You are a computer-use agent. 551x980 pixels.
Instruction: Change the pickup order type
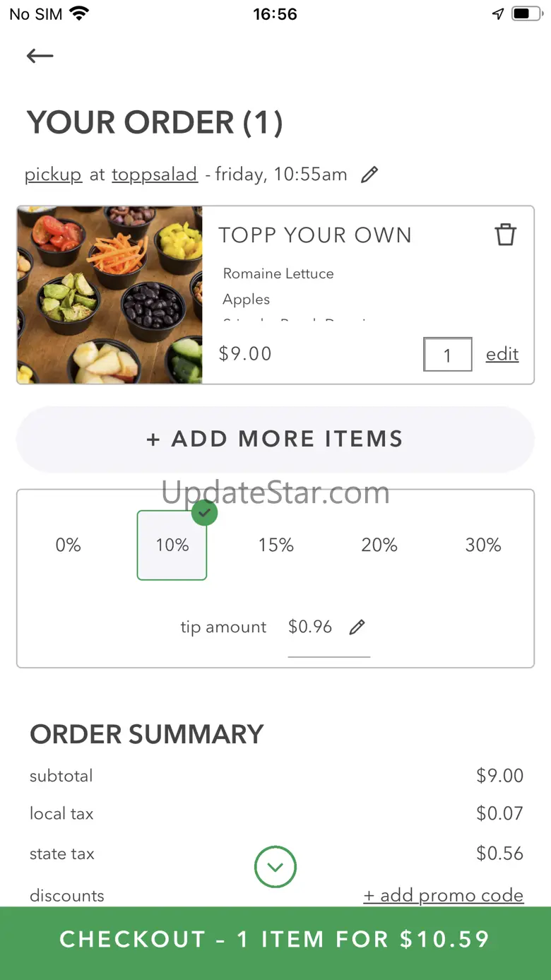click(53, 175)
